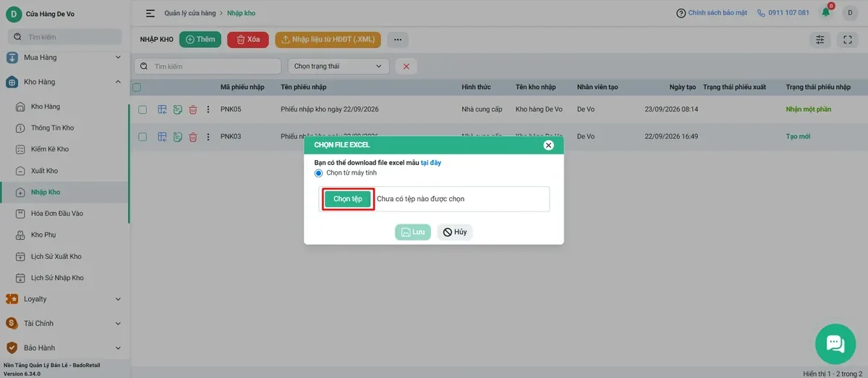This screenshot has height=378, width=868.
Task: Click green note icon for PNK03 row
Action: pyautogui.click(x=177, y=136)
